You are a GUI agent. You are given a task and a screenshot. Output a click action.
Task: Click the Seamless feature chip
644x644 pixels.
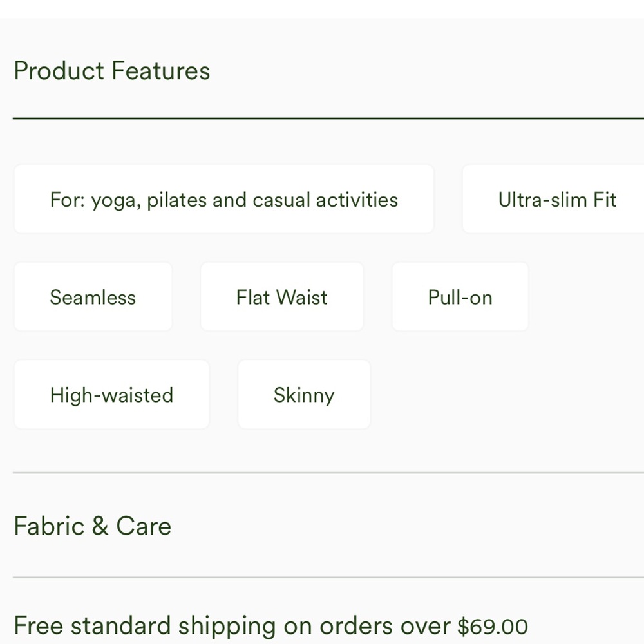click(93, 297)
